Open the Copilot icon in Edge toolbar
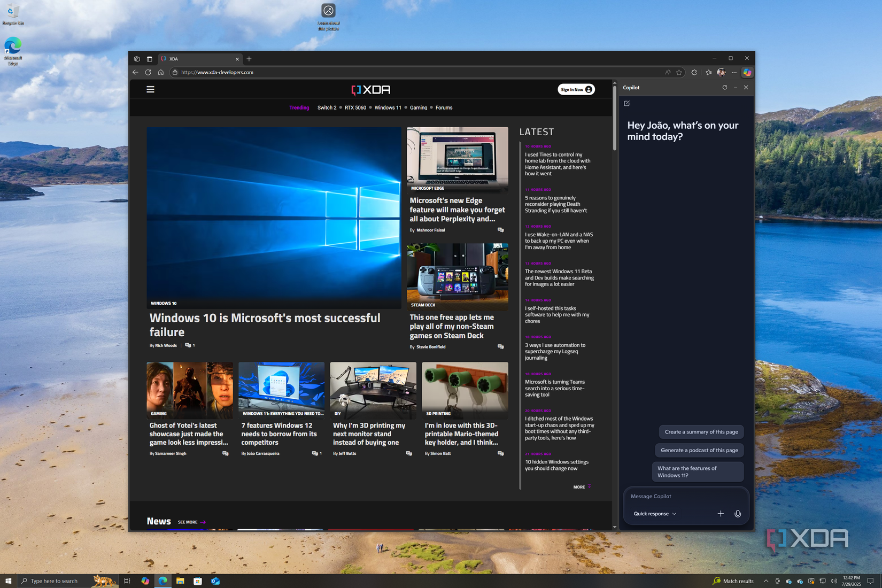The width and height of the screenshot is (882, 588). 747,72
